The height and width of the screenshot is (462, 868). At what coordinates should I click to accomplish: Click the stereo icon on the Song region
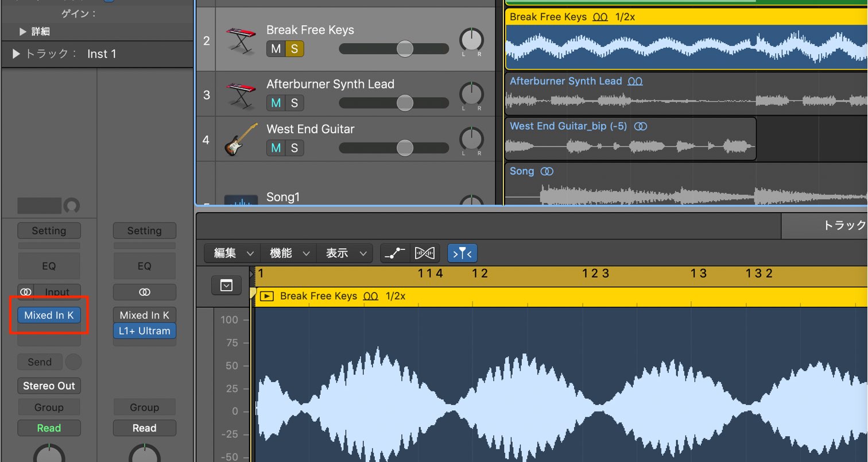coord(547,171)
